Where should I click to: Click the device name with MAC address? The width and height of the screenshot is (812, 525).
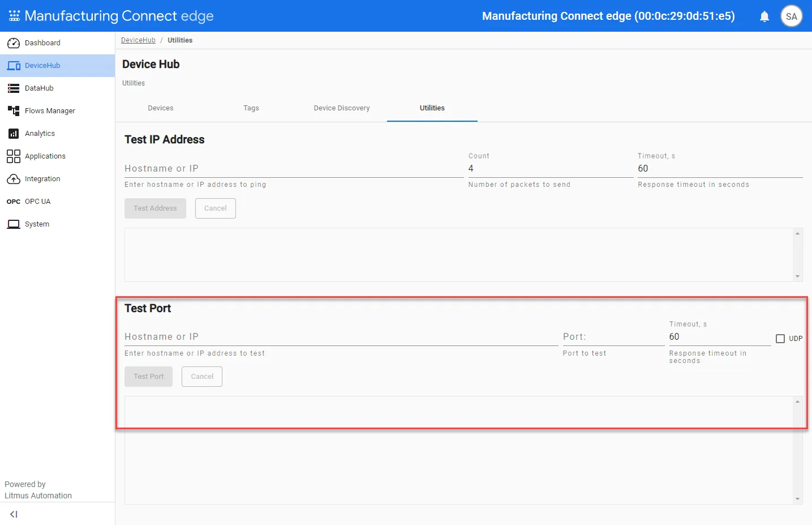tap(608, 16)
